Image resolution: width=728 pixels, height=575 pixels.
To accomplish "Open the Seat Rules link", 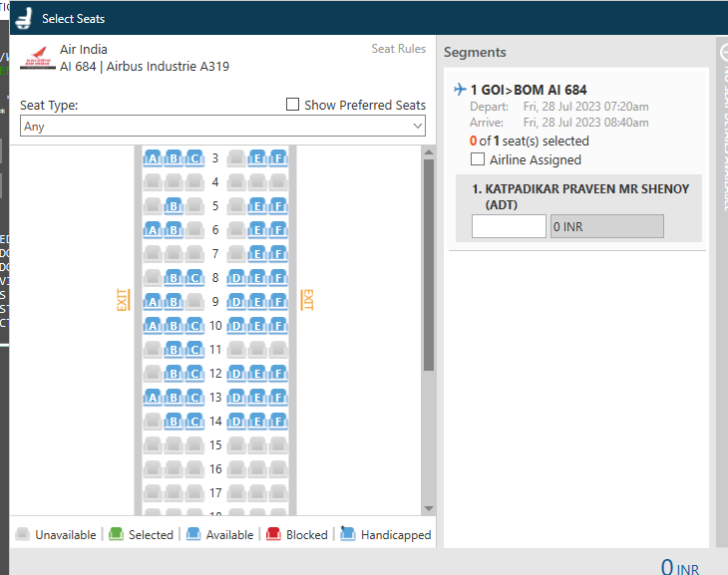I will (398, 49).
